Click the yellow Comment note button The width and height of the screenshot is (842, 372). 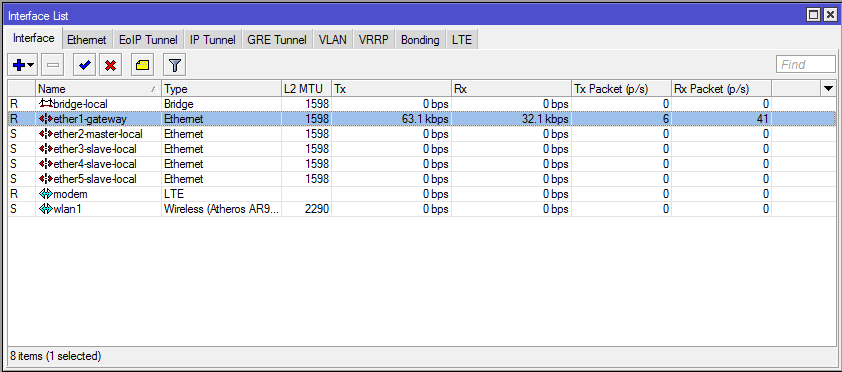click(142, 65)
